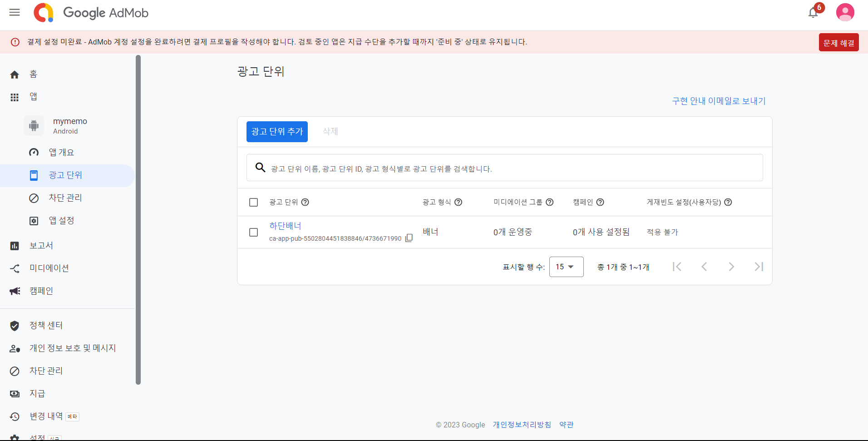Click the 광고 단위 추가 button
The image size is (868, 441).
point(277,132)
